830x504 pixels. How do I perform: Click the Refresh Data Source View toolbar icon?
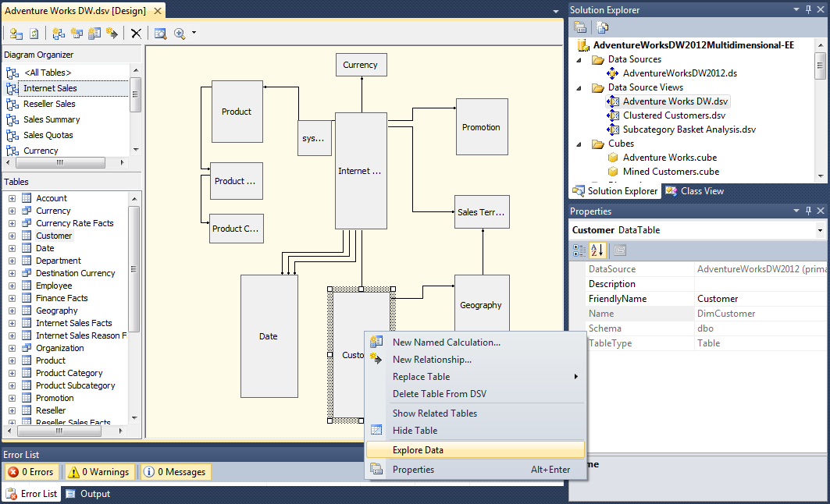pos(34,33)
